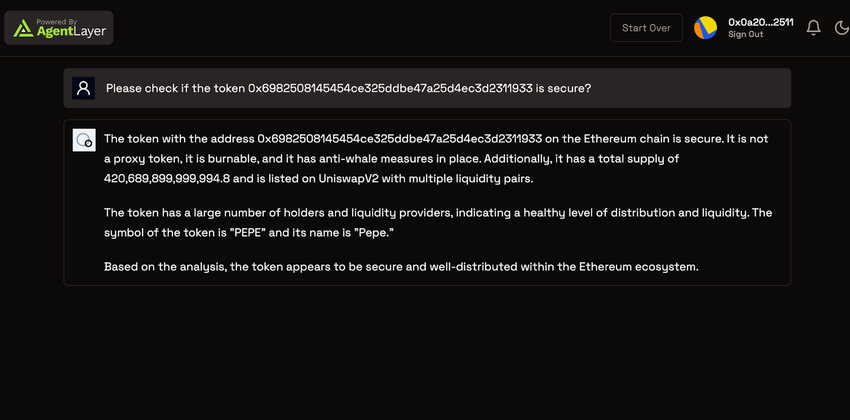The width and height of the screenshot is (850, 420).
Task: Click the user avatar icon in question
Action: pyautogui.click(x=84, y=88)
